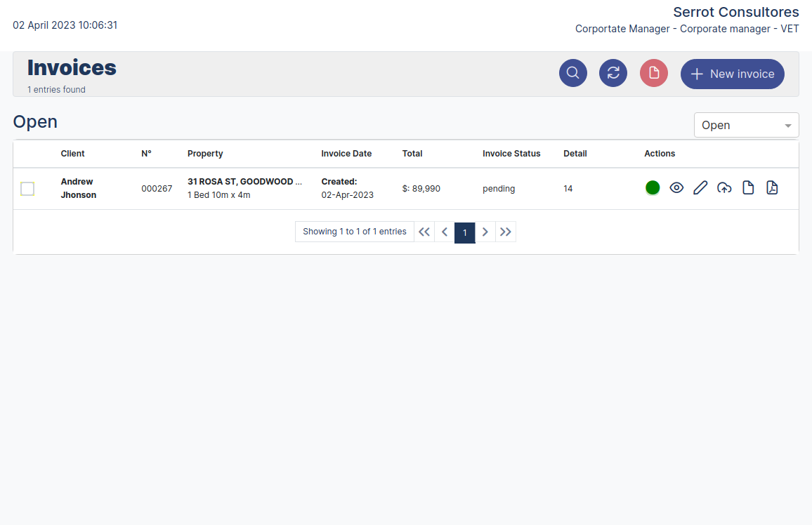Download the invoice PDF via PDF icon
Image resolution: width=812 pixels, height=525 pixels.
coord(772,187)
